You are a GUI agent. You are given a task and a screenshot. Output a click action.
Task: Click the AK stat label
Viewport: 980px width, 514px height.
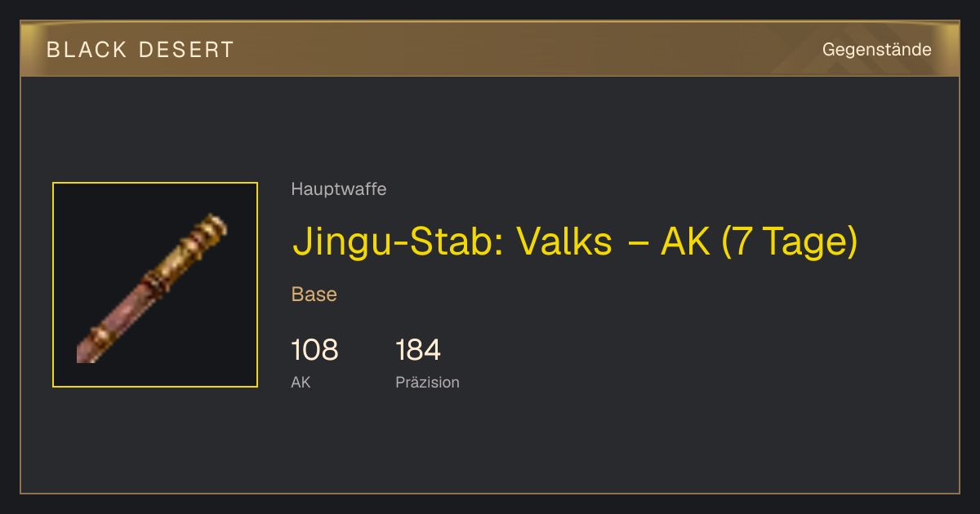[301, 382]
